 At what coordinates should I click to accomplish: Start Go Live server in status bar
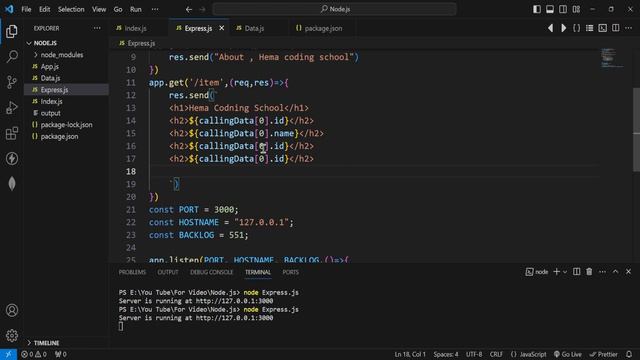pyautogui.click(x=567, y=354)
